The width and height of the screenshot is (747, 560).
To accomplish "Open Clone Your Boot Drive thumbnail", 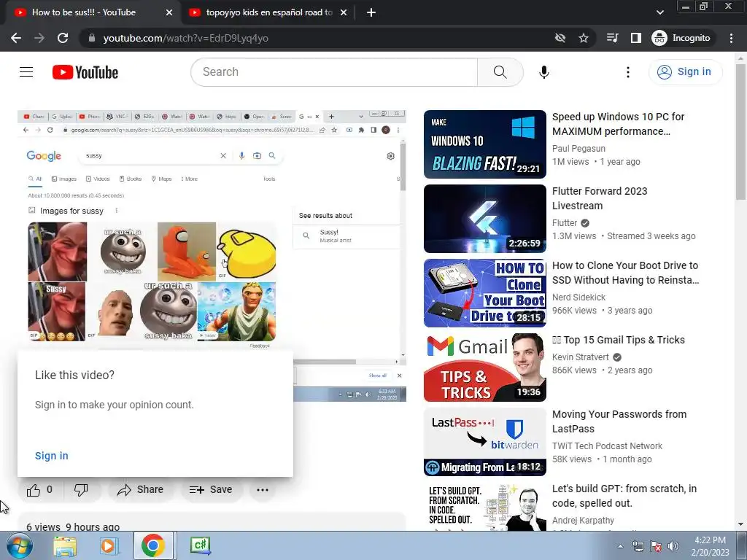I will coord(484,293).
